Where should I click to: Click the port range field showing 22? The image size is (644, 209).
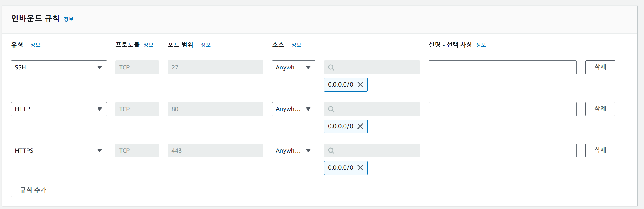click(x=215, y=67)
